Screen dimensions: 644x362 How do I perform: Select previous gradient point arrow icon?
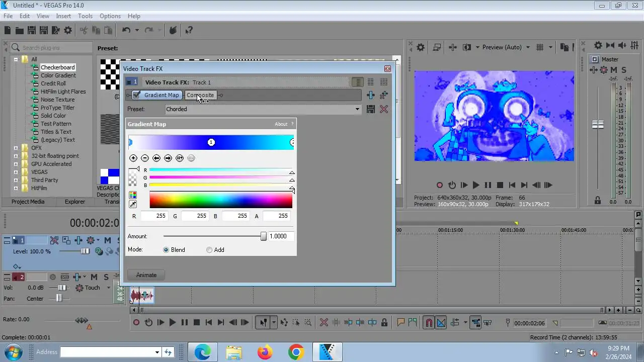pyautogui.click(x=156, y=158)
